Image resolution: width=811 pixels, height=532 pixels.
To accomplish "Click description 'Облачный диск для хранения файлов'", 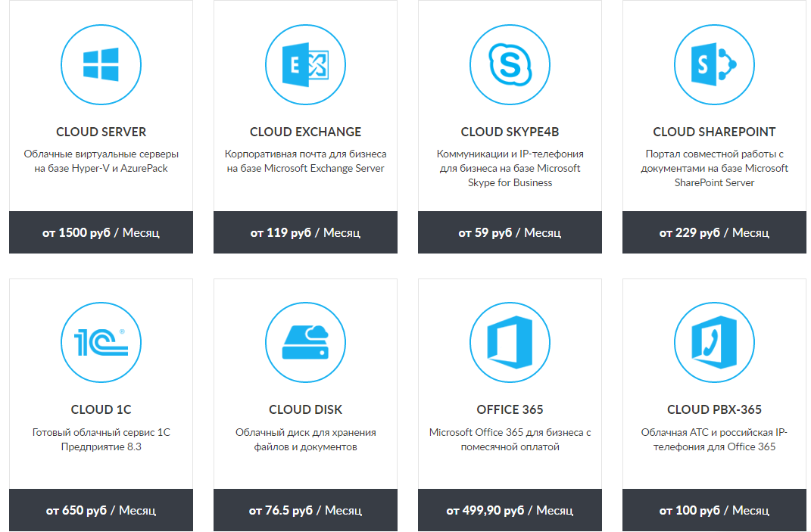I will [305, 440].
